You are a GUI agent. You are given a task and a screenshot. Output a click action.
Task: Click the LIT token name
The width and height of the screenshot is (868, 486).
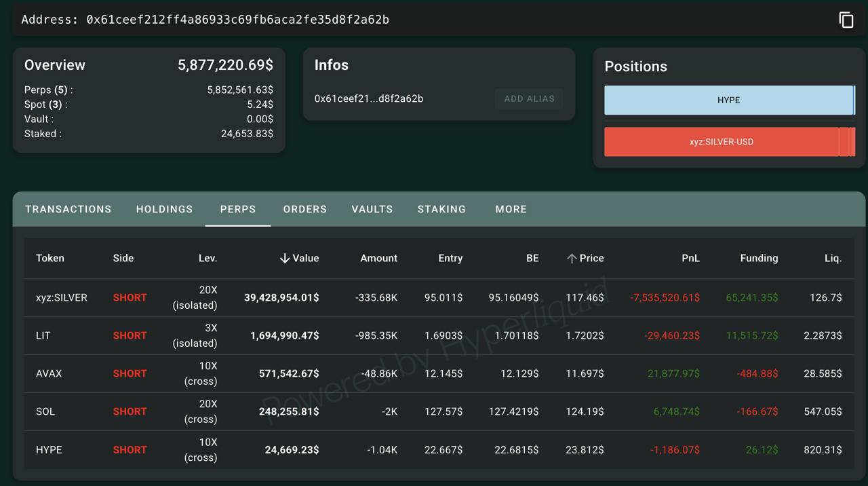click(43, 335)
